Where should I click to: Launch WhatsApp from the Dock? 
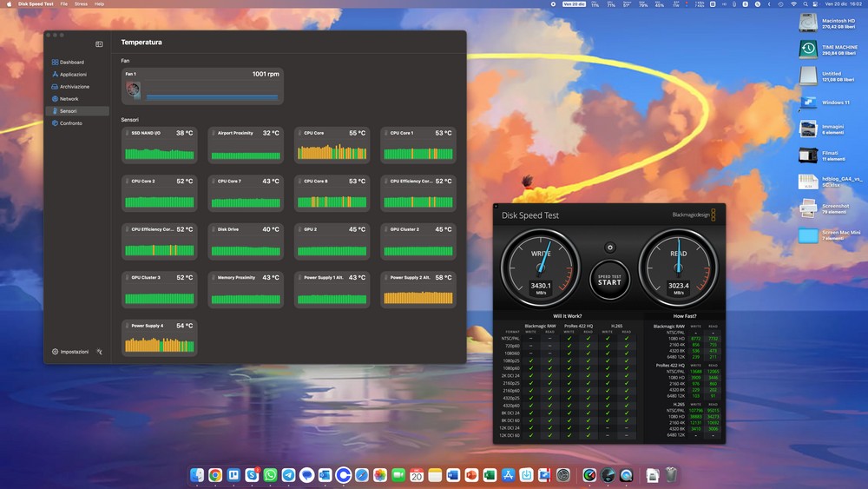[x=270, y=475]
